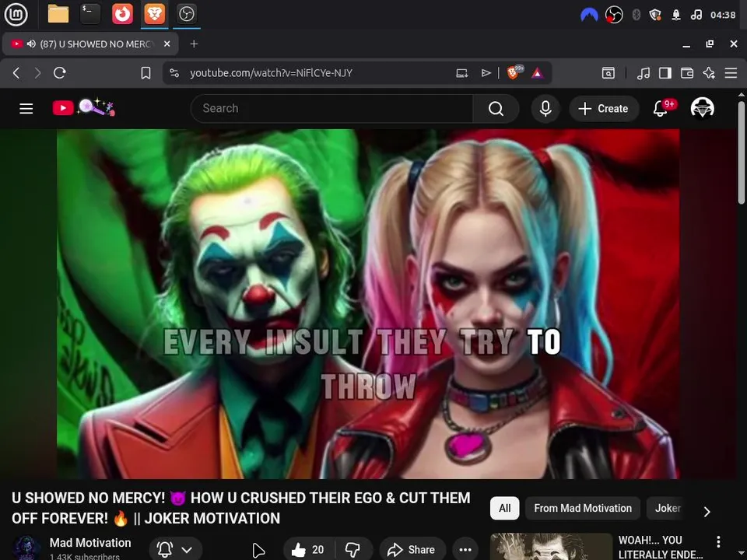Click the install app icon in address bar
Image resolution: width=747 pixels, height=560 pixels.
(461, 73)
